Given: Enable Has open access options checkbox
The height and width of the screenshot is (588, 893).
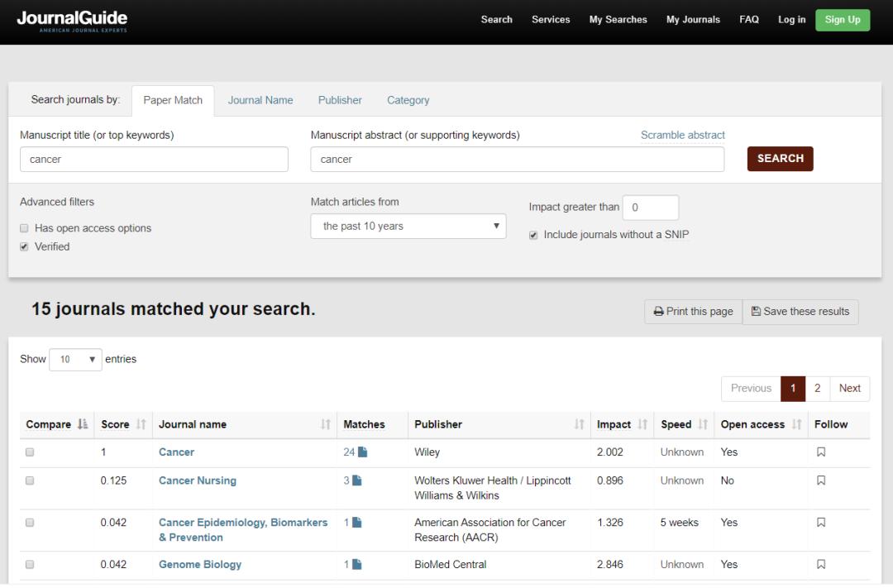Looking at the screenshot, I should 25,228.
